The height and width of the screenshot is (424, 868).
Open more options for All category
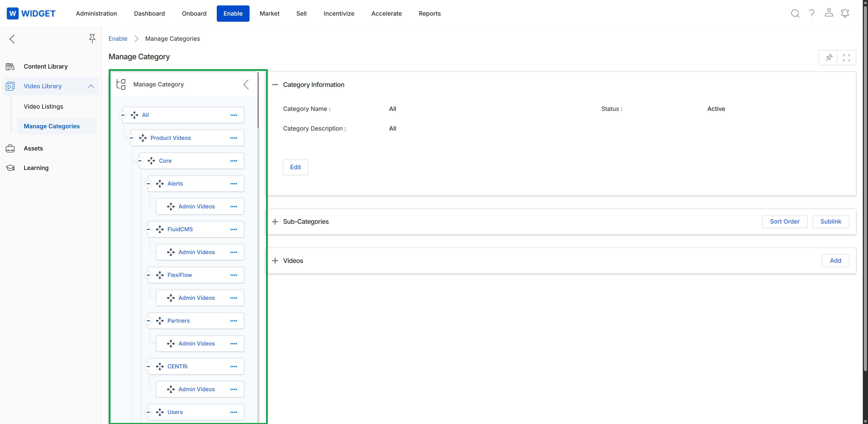click(234, 115)
